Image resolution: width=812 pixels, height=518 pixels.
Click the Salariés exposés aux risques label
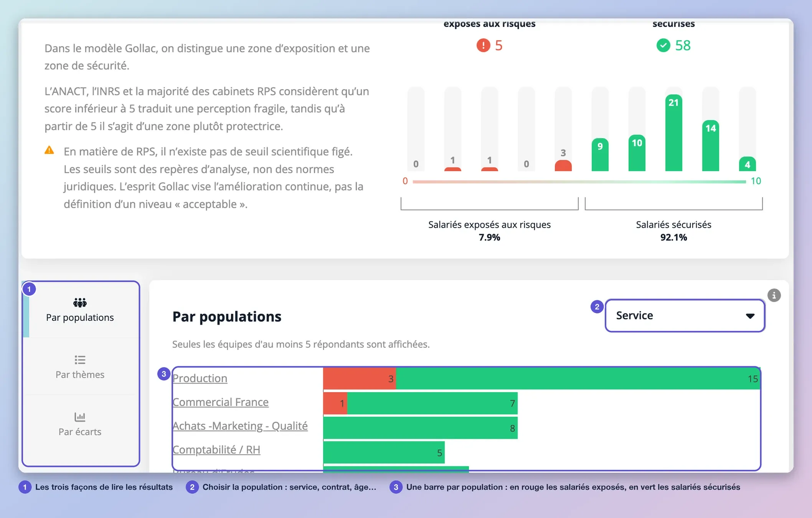[489, 224]
